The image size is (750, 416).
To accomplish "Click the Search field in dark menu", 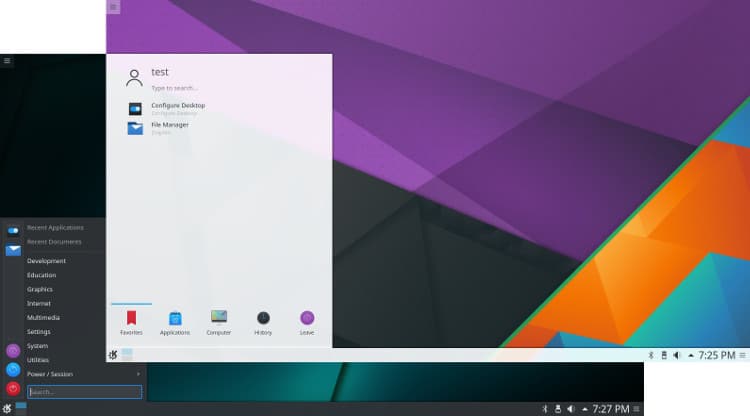I will [85, 392].
